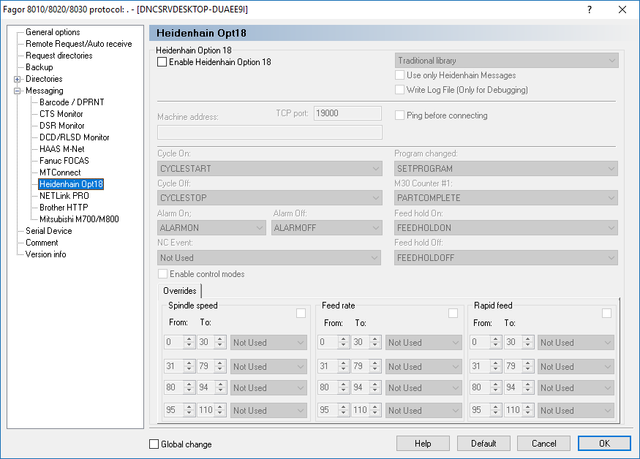Click the TCP port field
Image resolution: width=640 pixels, height=459 pixels.
point(348,113)
